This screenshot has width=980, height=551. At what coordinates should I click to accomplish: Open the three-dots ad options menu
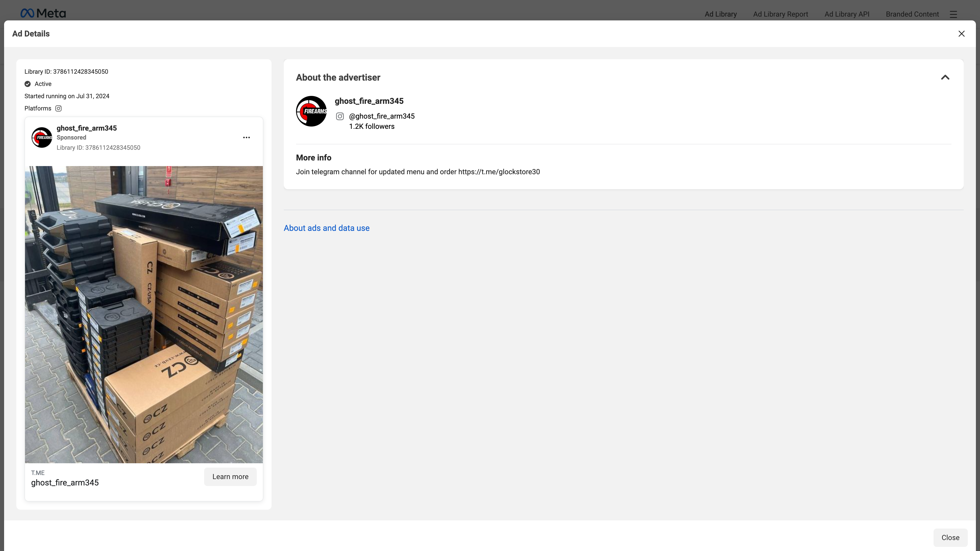coord(246,138)
